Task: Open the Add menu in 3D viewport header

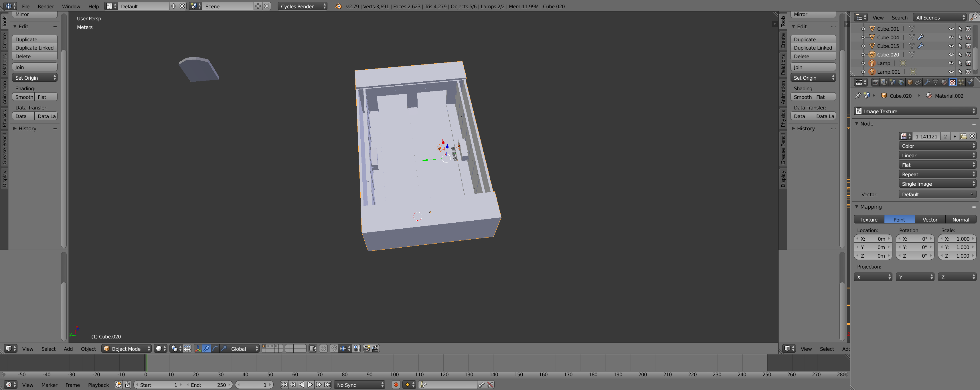Action: point(68,348)
